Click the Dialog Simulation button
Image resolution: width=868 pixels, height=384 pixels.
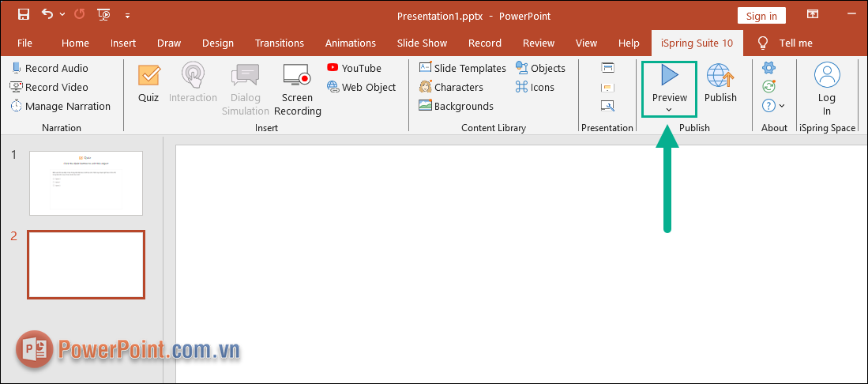[x=245, y=90]
